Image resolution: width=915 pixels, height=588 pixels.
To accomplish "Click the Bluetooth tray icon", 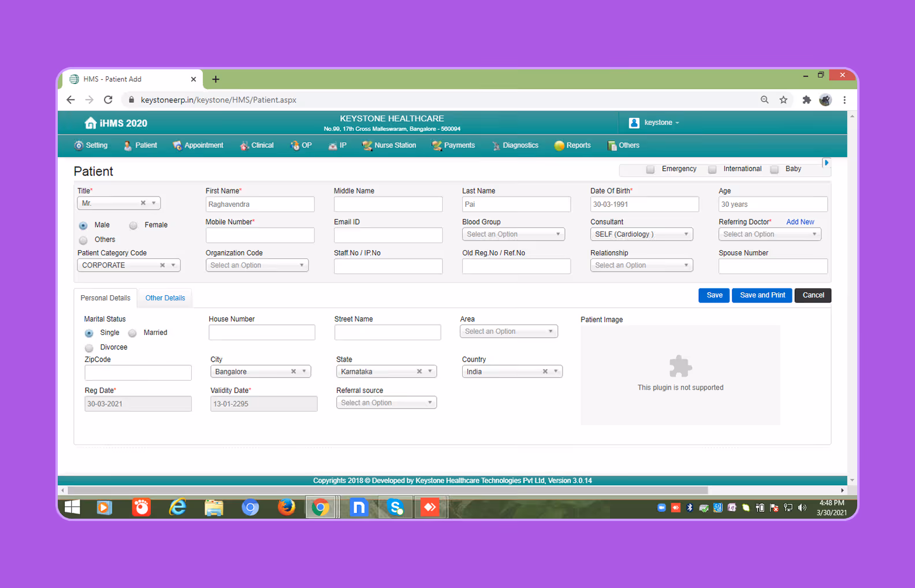I will [689, 508].
